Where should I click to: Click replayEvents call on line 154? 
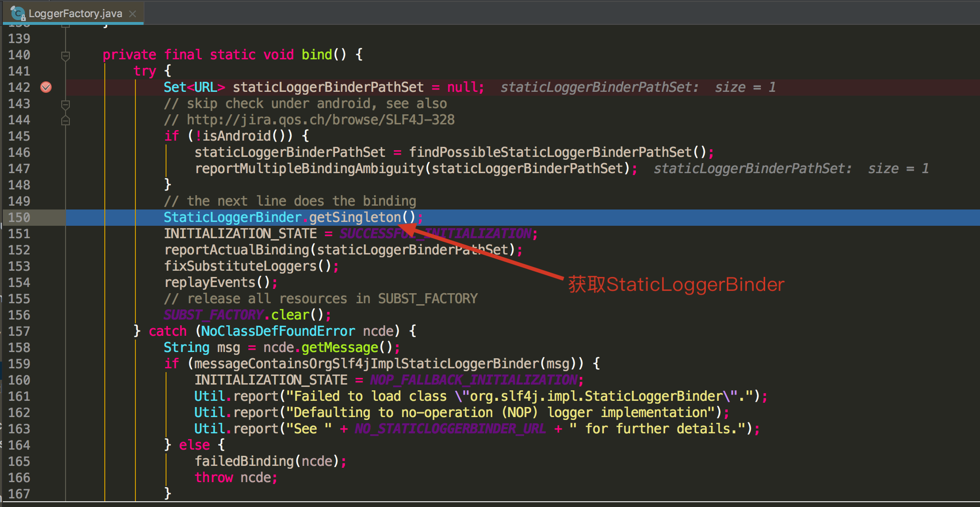click(x=210, y=283)
